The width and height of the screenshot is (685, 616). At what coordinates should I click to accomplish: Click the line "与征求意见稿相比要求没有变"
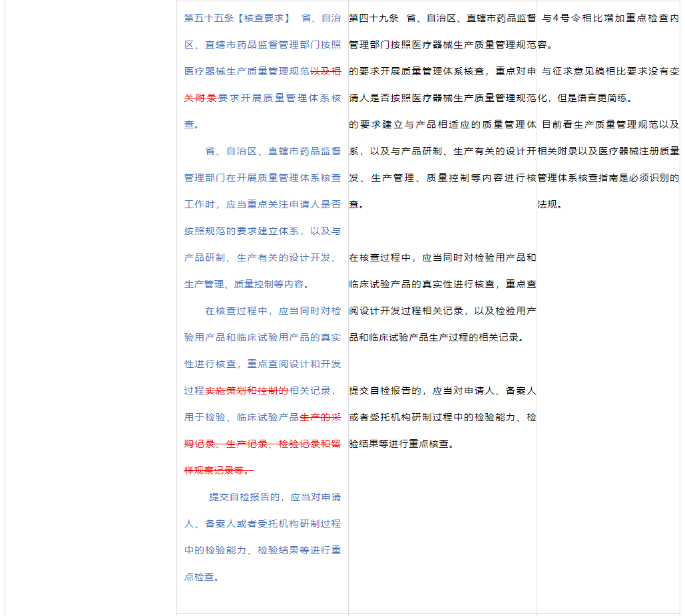[610, 71]
